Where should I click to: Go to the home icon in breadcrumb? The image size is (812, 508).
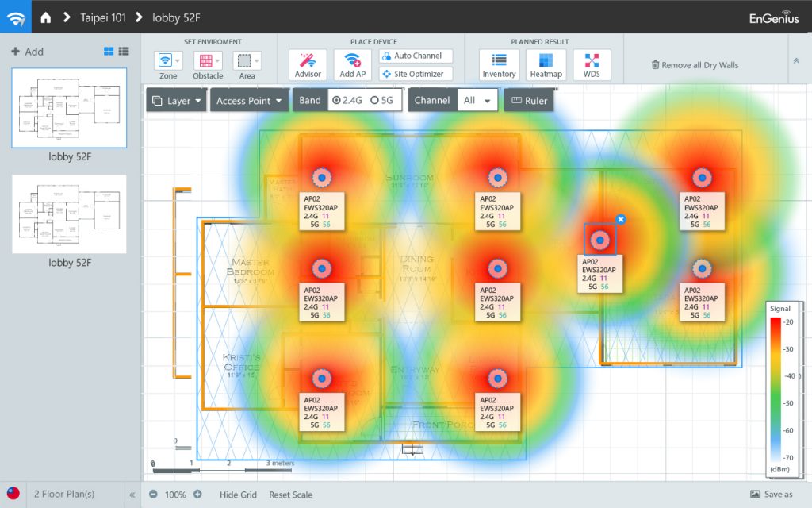pyautogui.click(x=45, y=17)
